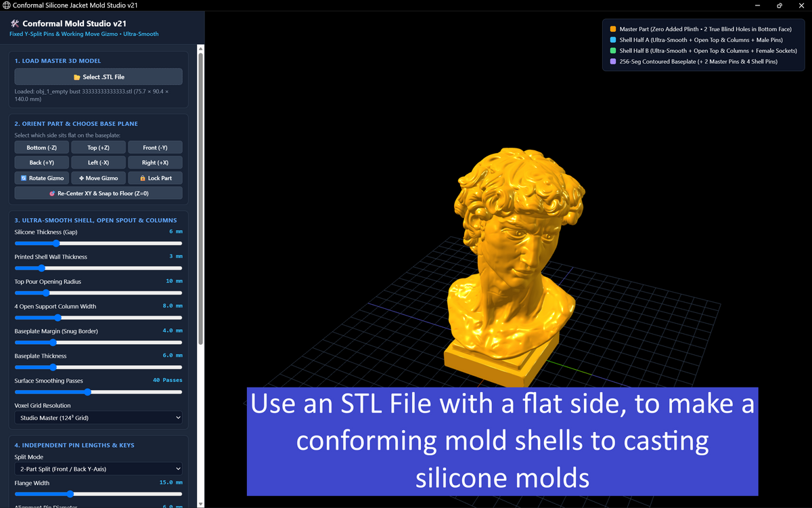Screen dimensions: 812x508
Task: Click the rotate icon on Rotate Gizmo
Action: (x=24, y=178)
